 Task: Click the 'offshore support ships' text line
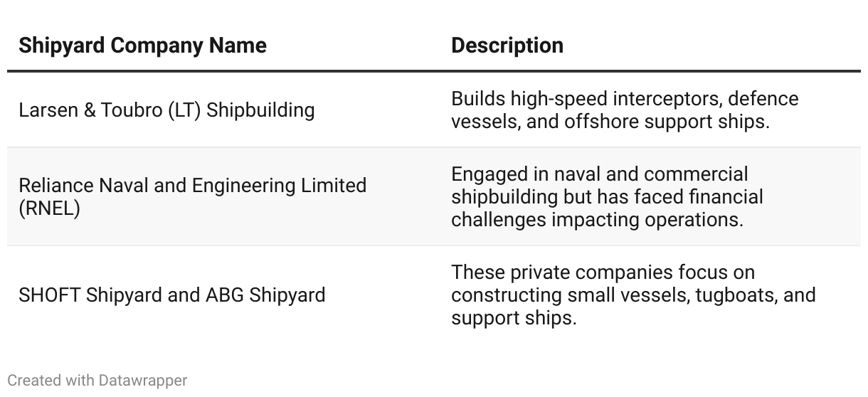coord(610,122)
